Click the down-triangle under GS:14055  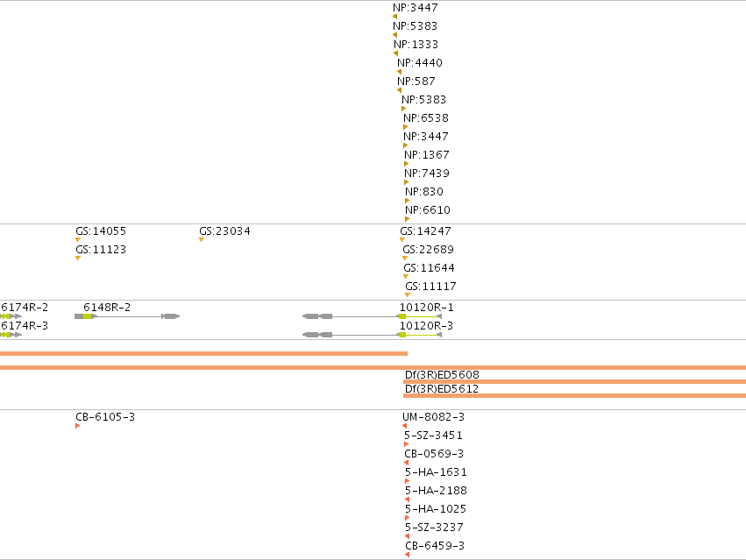78,240
